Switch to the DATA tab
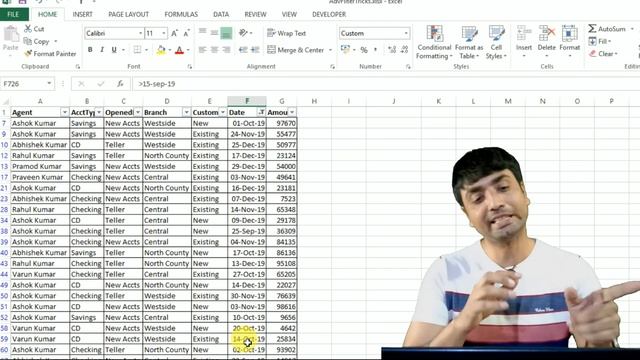 (x=221, y=14)
